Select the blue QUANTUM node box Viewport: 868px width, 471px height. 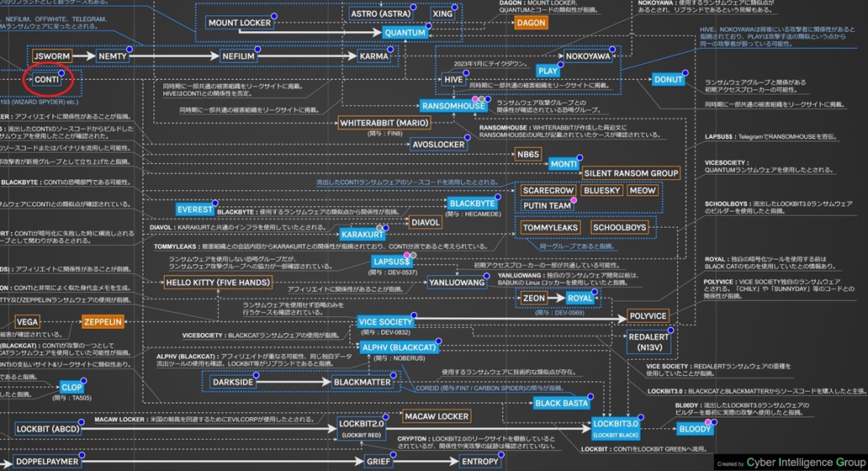click(405, 33)
